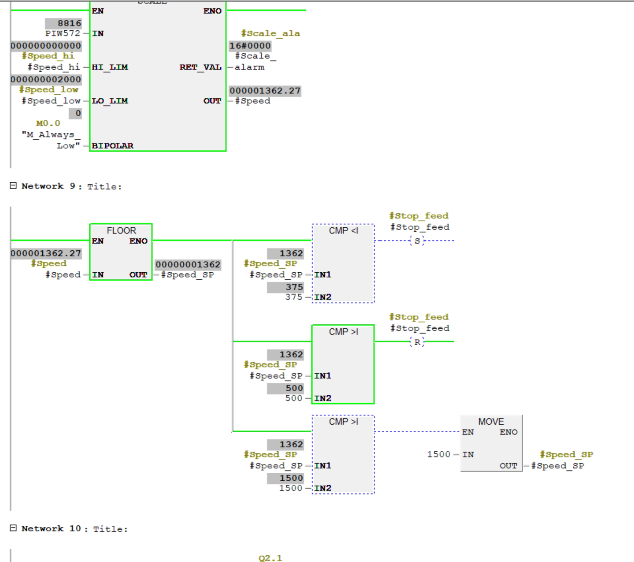
Task: Select the PIW572 input operand
Action: 62,34
